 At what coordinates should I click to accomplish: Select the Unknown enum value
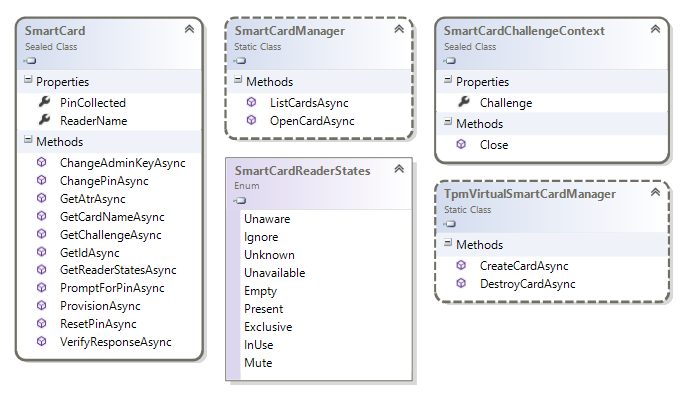click(269, 255)
